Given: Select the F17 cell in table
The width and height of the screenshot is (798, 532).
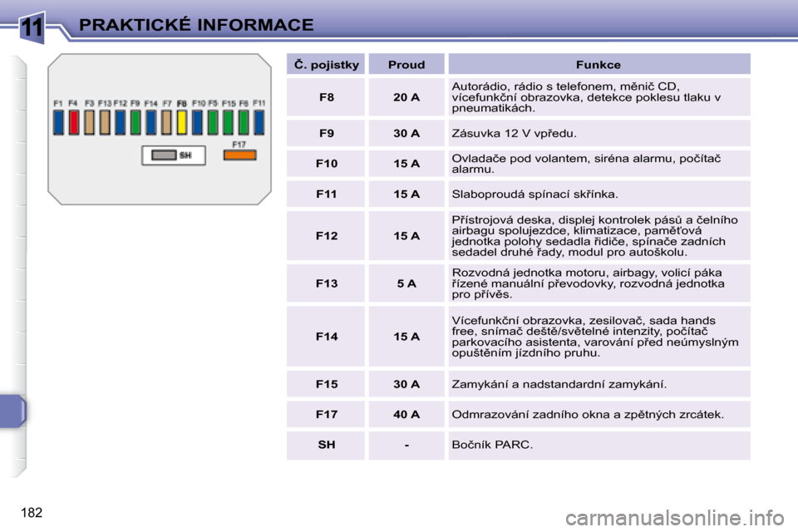Looking at the screenshot, I should click(326, 415).
